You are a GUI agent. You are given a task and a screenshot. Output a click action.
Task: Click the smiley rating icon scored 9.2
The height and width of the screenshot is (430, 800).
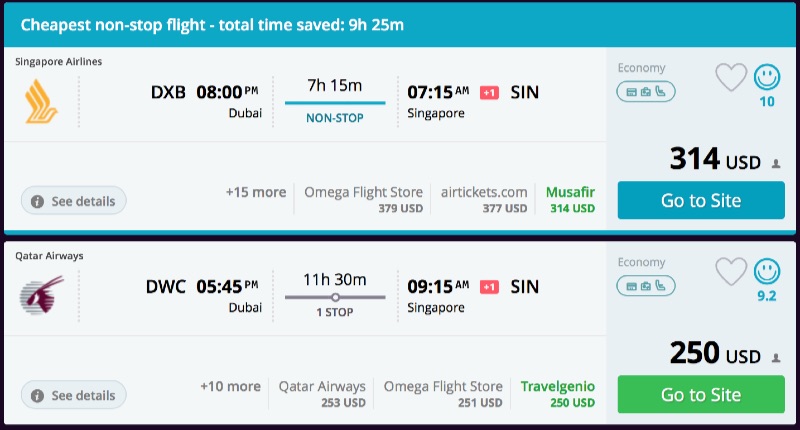pos(767,271)
